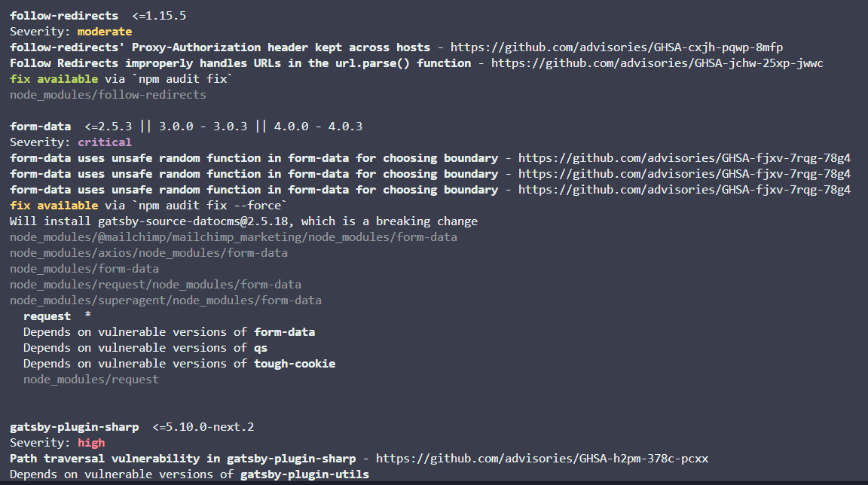
Task: Click the node_modules/superagent/node_modules/form-data path
Action: [x=165, y=300]
